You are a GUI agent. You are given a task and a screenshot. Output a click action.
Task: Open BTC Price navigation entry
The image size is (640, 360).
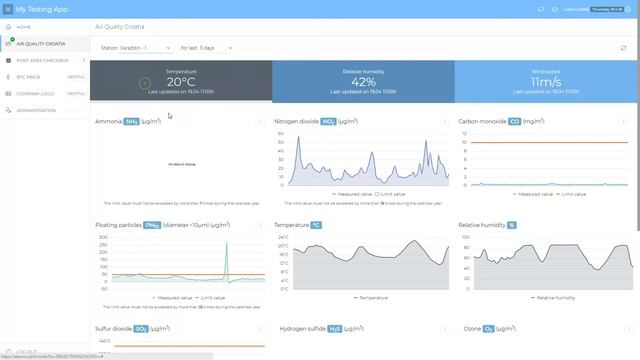(x=45, y=77)
